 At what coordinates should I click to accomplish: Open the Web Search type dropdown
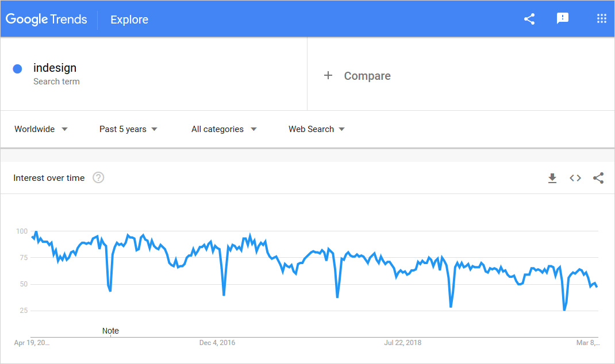click(x=317, y=129)
